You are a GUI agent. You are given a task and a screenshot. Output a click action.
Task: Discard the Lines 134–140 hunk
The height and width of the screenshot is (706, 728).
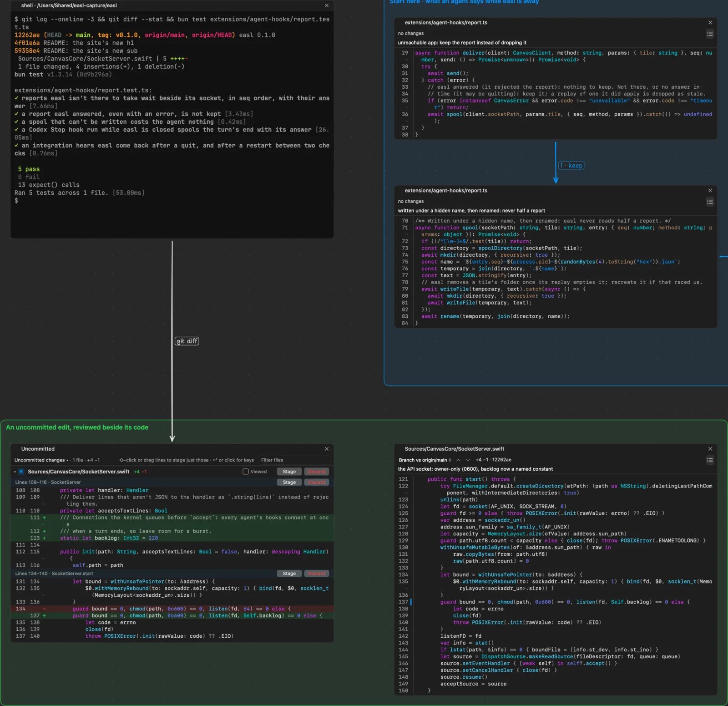[x=317, y=574]
